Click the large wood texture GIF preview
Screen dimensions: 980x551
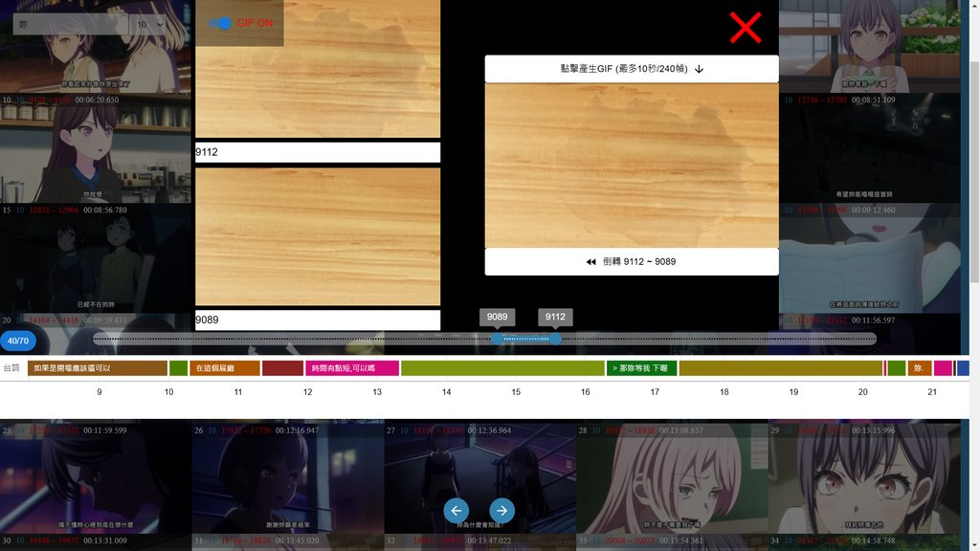tap(631, 165)
